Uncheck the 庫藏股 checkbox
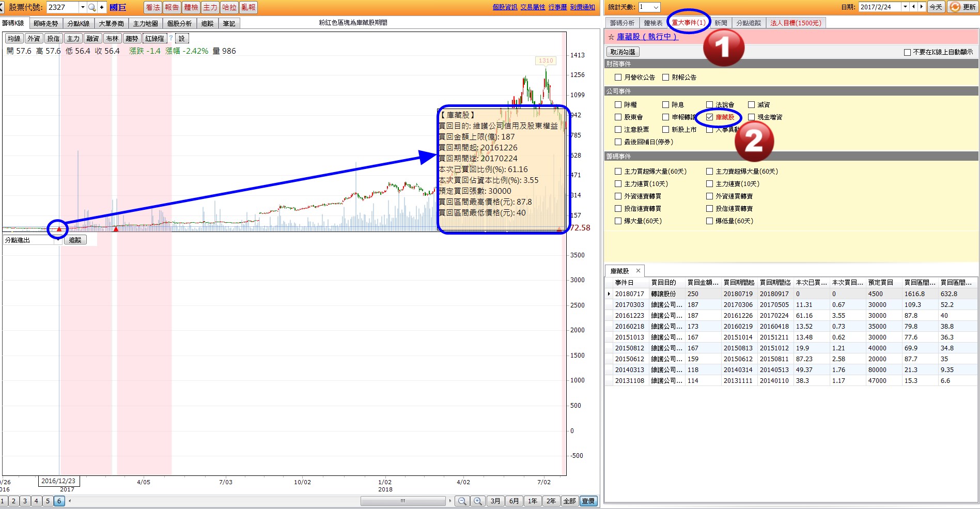Image resolution: width=980 pixels, height=509 pixels. (x=710, y=117)
